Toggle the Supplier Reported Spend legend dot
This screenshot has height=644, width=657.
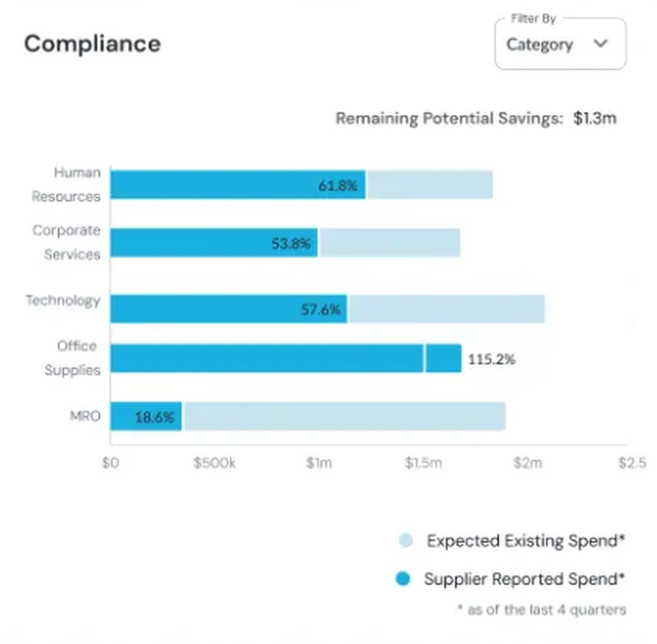(402, 579)
